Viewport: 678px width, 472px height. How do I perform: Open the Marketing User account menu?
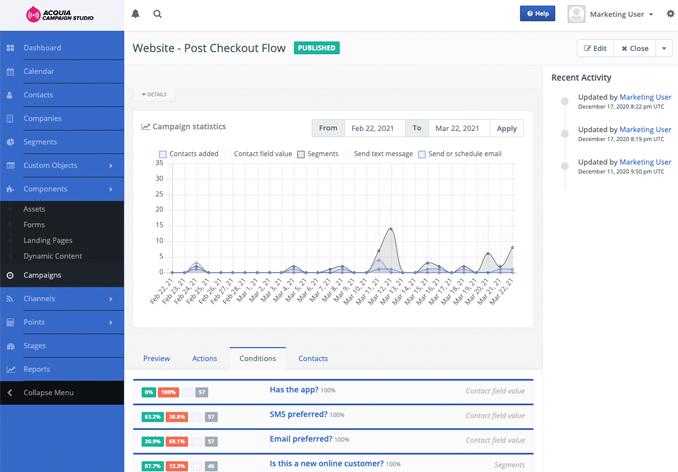tap(611, 14)
